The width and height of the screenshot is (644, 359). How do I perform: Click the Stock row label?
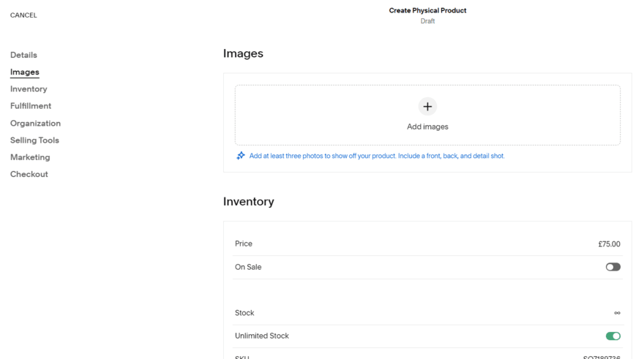(x=244, y=313)
